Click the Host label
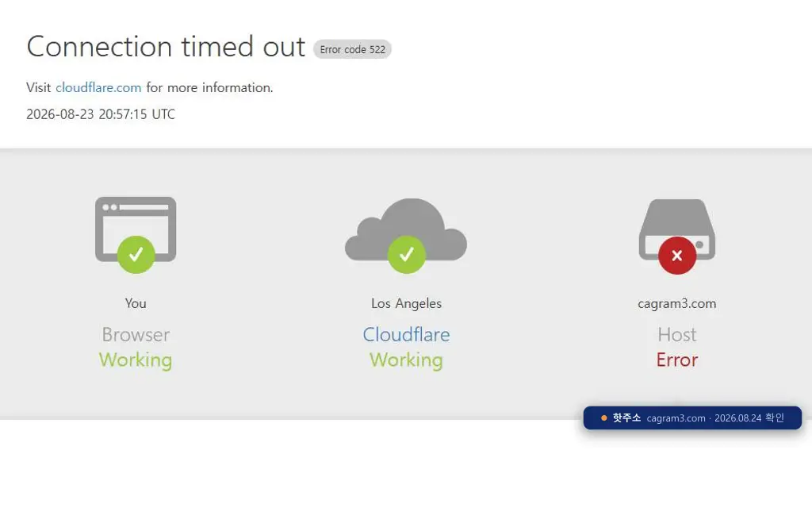This screenshot has width=812, height=508. point(677,334)
